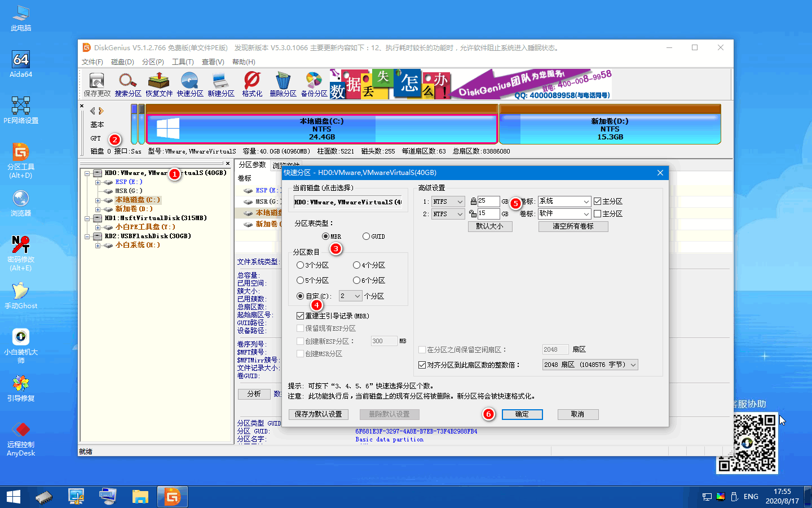Image resolution: width=812 pixels, height=508 pixels.
Task: Click the 搜索分区 search partition toolbar icon
Action: coord(127,83)
